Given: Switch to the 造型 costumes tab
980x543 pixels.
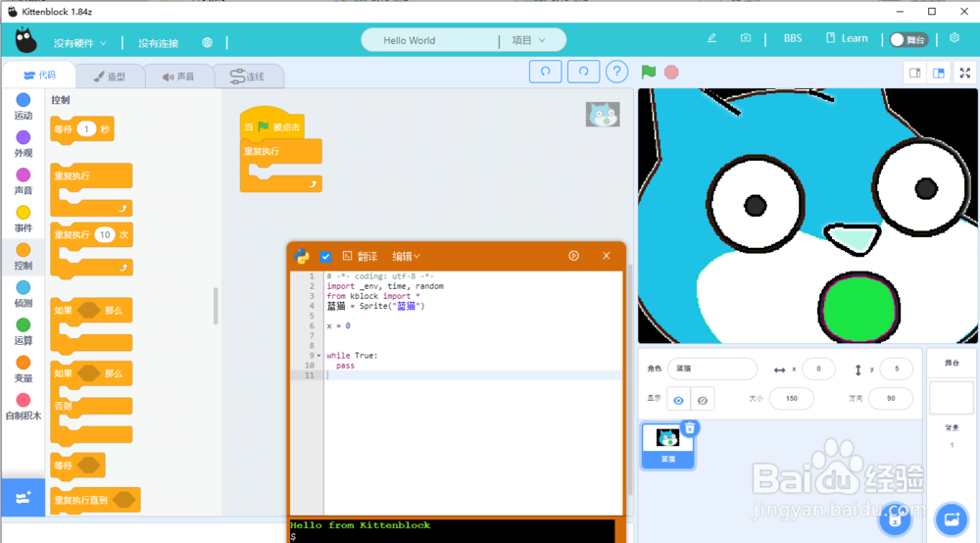Looking at the screenshot, I should 110,76.
